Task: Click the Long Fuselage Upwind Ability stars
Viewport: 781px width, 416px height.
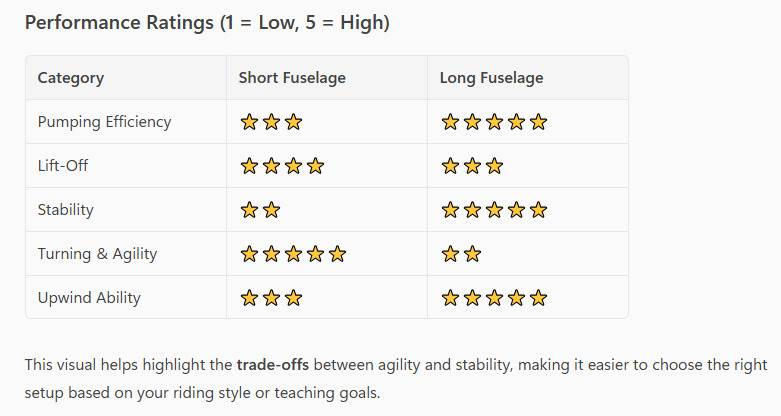Action: click(x=494, y=298)
